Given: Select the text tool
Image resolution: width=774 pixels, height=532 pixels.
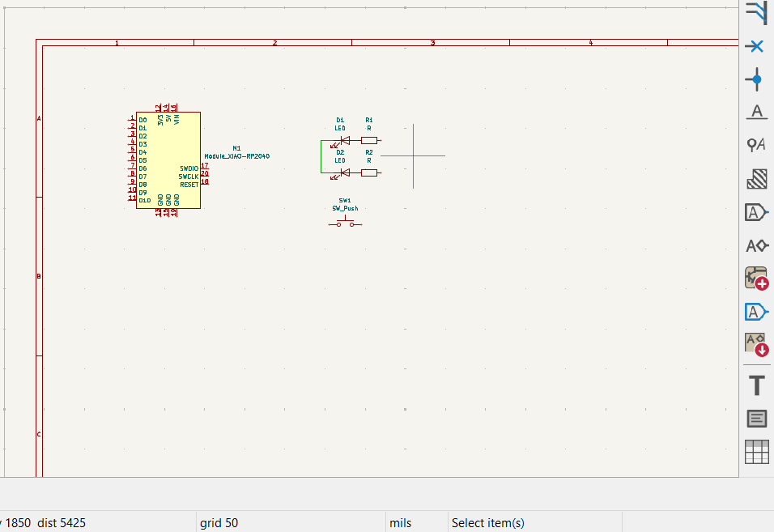Looking at the screenshot, I should 756,385.
